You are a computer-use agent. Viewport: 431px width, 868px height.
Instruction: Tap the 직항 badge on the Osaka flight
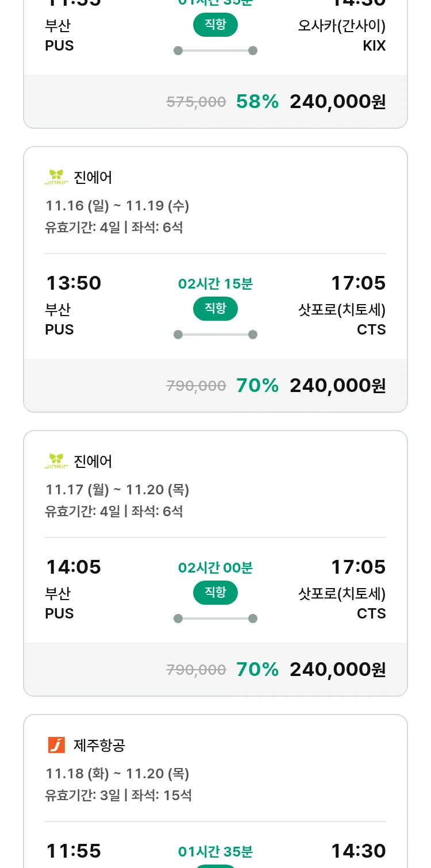click(x=215, y=25)
